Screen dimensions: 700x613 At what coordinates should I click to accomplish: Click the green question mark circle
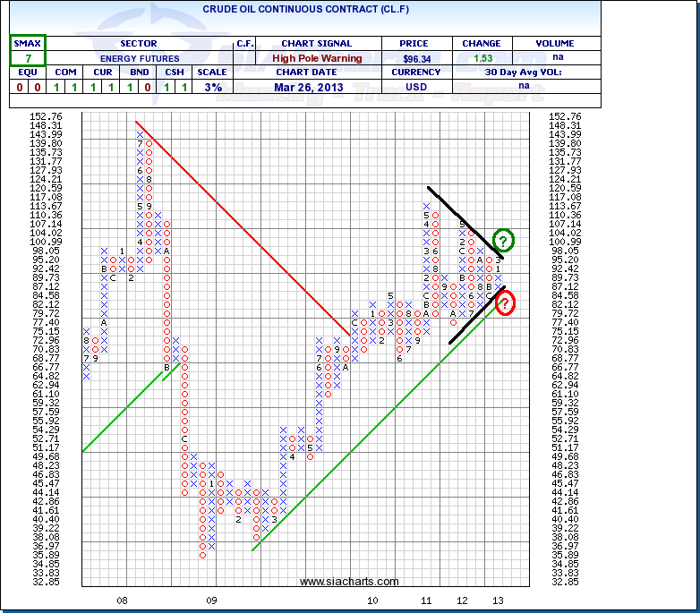click(504, 240)
